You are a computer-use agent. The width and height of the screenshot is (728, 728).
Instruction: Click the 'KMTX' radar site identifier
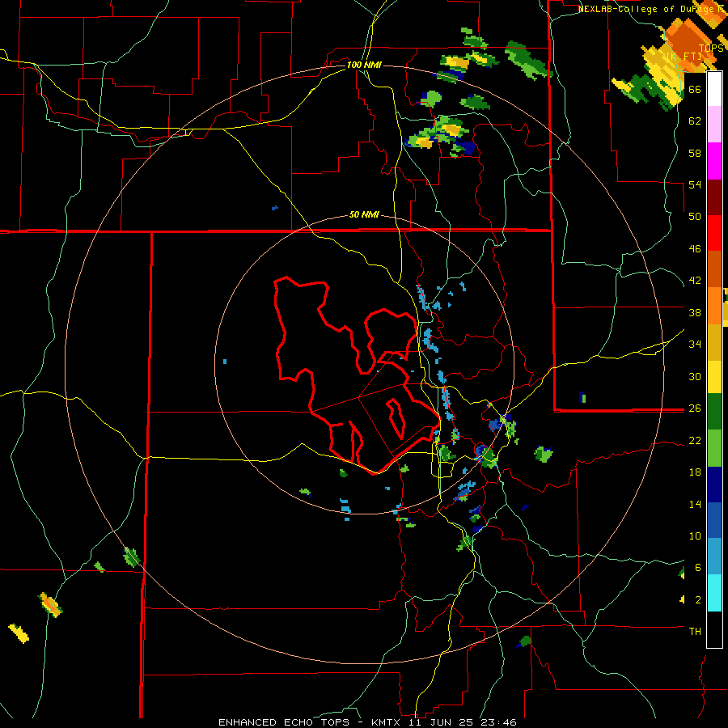[x=387, y=722]
